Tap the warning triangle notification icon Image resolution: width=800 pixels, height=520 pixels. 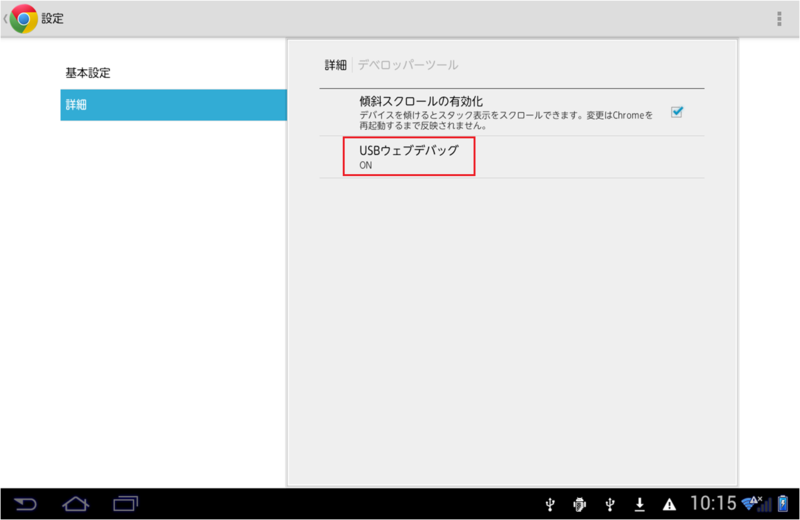pos(669,505)
